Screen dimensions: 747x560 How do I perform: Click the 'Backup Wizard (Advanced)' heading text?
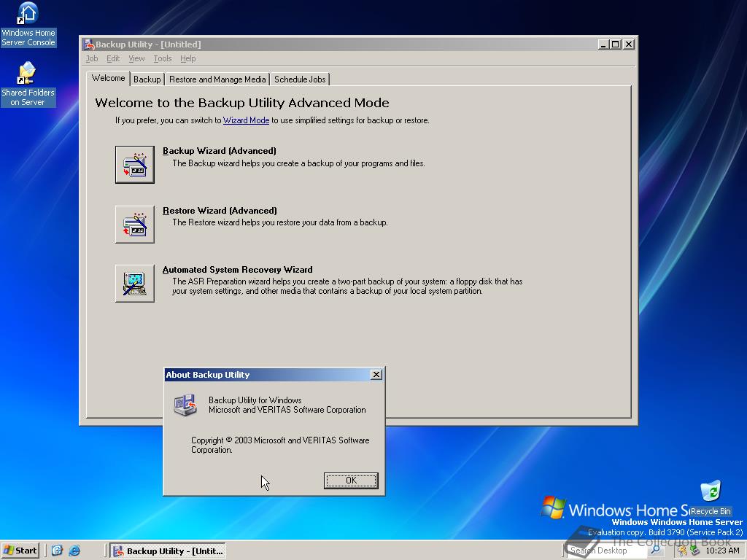(x=220, y=151)
